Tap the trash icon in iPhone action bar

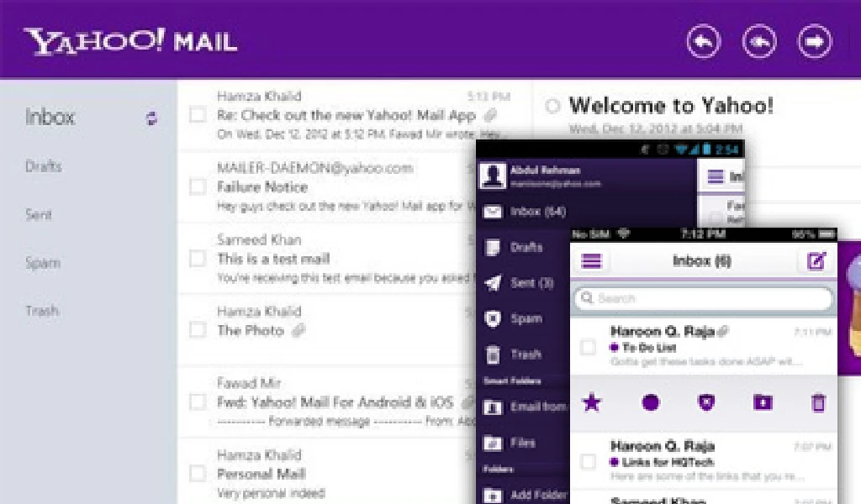tap(818, 403)
